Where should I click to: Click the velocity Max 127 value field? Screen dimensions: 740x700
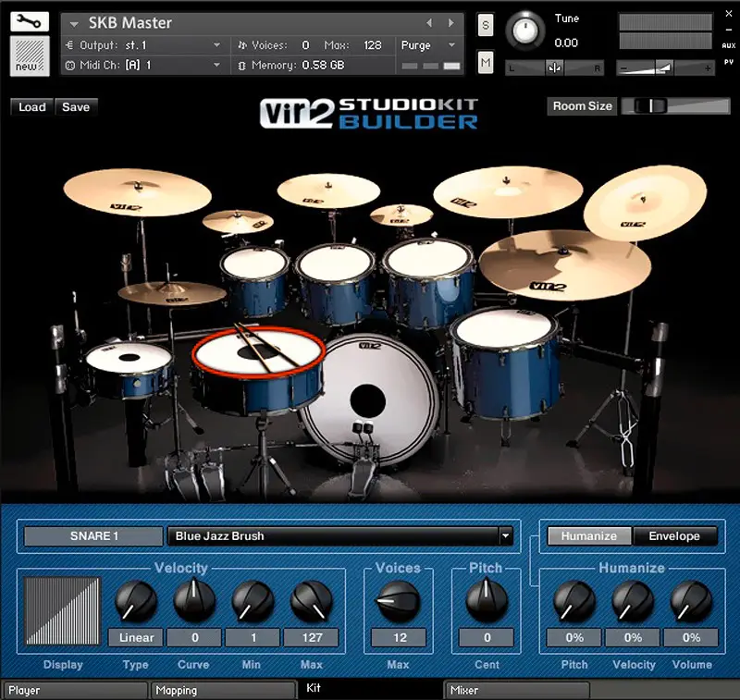(x=312, y=638)
